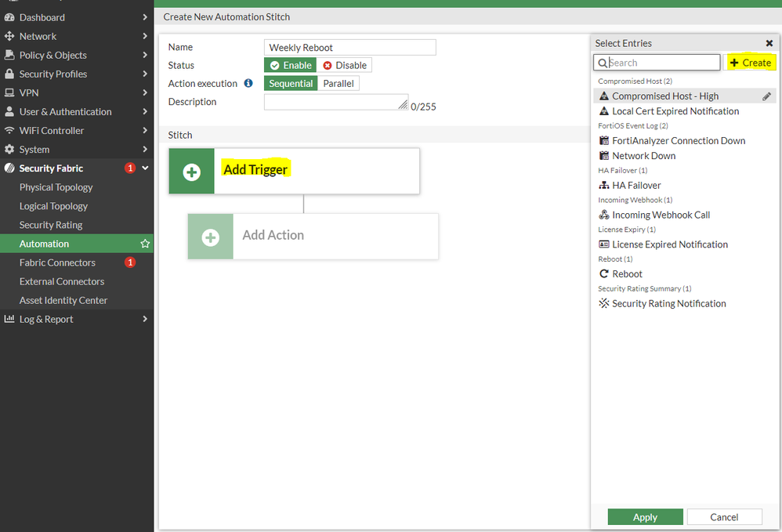This screenshot has width=782, height=532.
Task: Click the Security Fabric red notification badge
Action: point(130,168)
